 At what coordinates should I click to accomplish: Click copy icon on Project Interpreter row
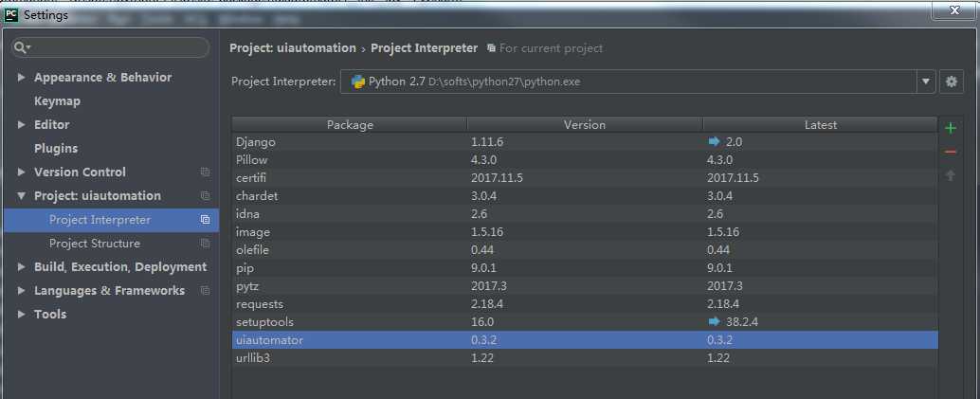pos(205,220)
